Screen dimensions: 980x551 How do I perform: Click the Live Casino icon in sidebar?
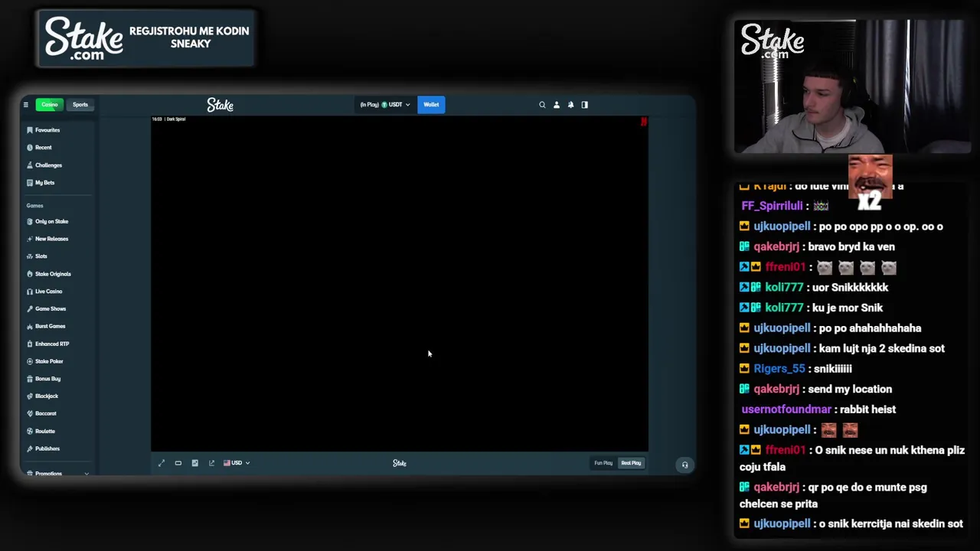(30, 292)
